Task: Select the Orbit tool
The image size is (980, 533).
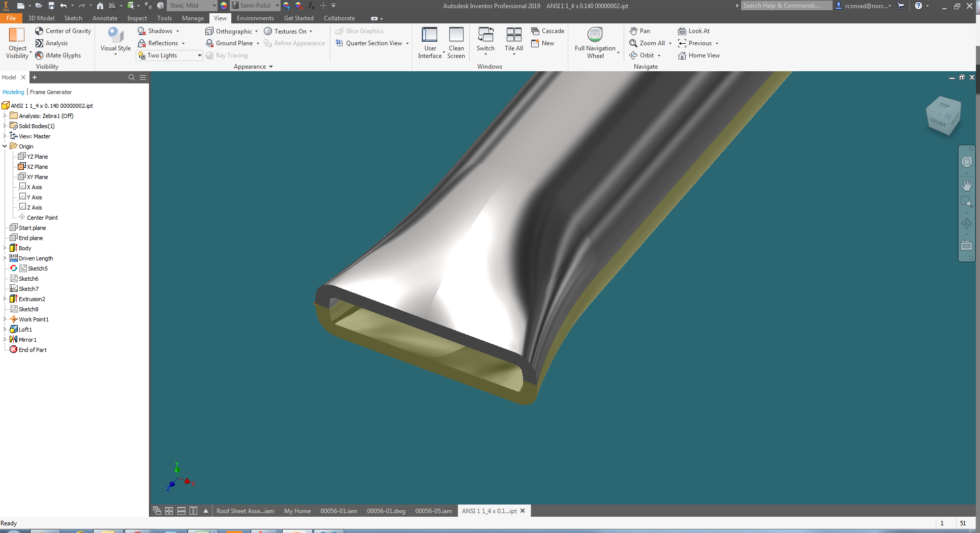Action: point(641,55)
